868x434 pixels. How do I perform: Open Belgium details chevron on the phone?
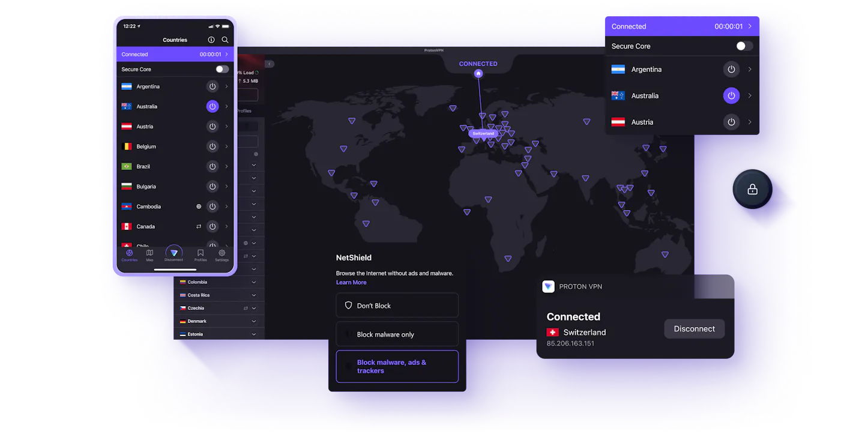tap(226, 146)
